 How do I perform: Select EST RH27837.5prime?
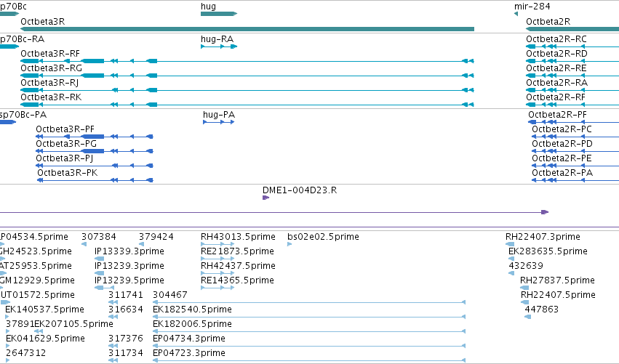(x=557, y=280)
